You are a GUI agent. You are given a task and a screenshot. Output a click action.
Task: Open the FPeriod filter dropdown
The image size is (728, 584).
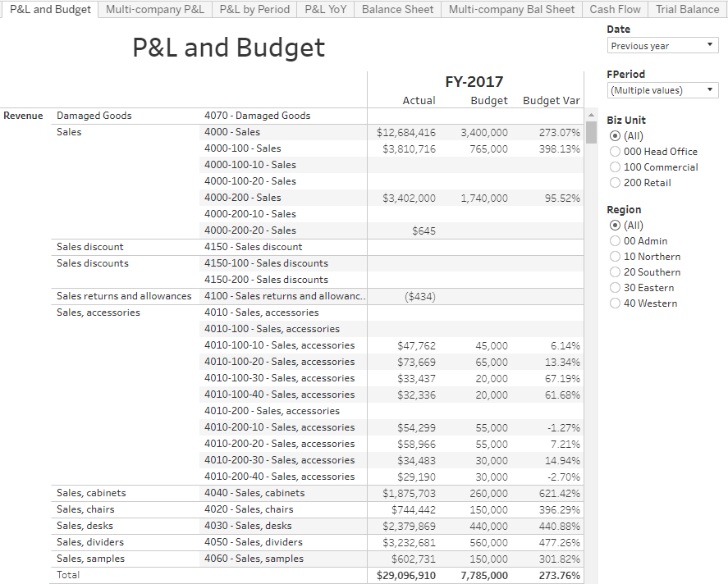(662, 90)
